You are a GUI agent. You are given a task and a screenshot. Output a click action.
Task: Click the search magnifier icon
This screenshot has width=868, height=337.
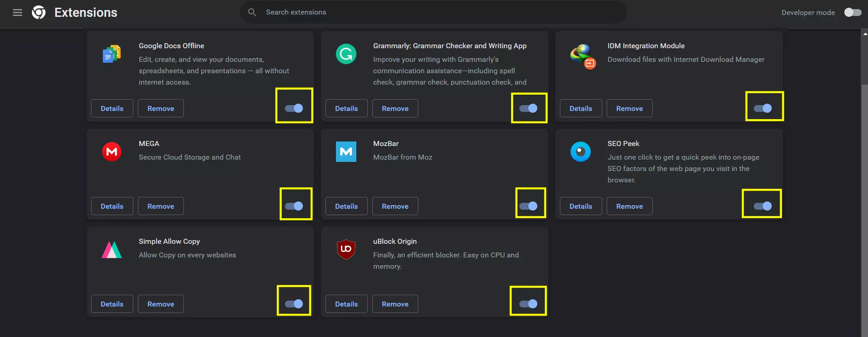click(252, 12)
